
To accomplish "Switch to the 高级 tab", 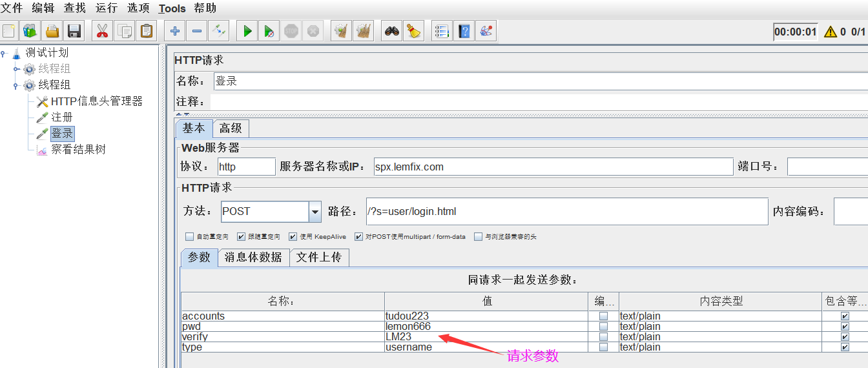I will pyautogui.click(x=230, y=128).
